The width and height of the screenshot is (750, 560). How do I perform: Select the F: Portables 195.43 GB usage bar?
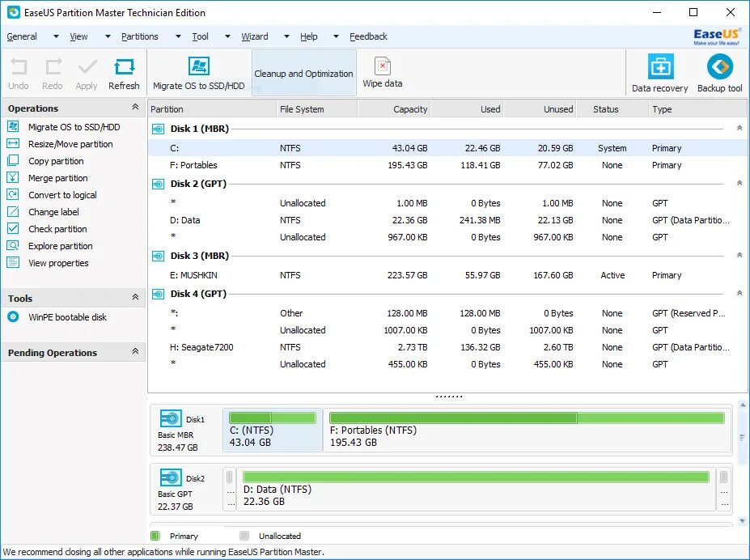(x=527, y=418)
